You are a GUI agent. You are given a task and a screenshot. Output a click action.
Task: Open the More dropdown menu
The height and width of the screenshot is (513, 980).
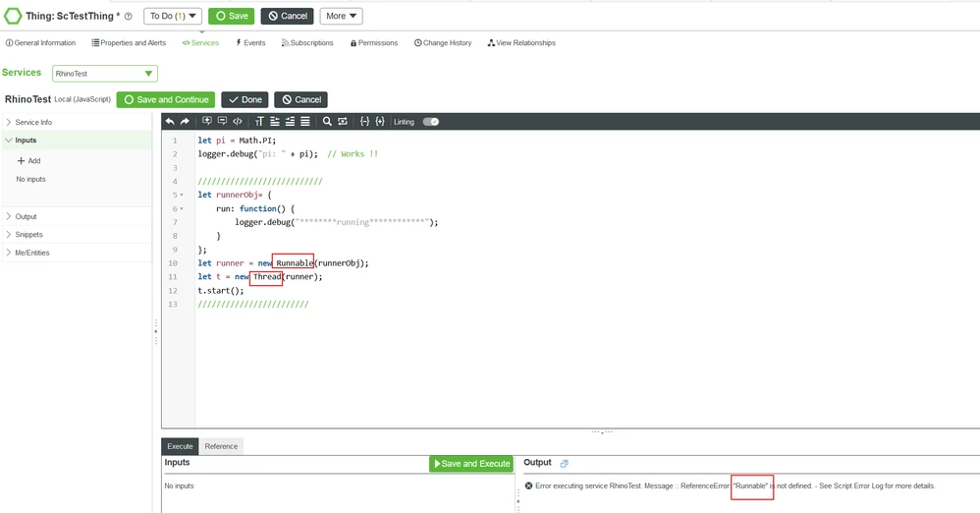(341, 17)
